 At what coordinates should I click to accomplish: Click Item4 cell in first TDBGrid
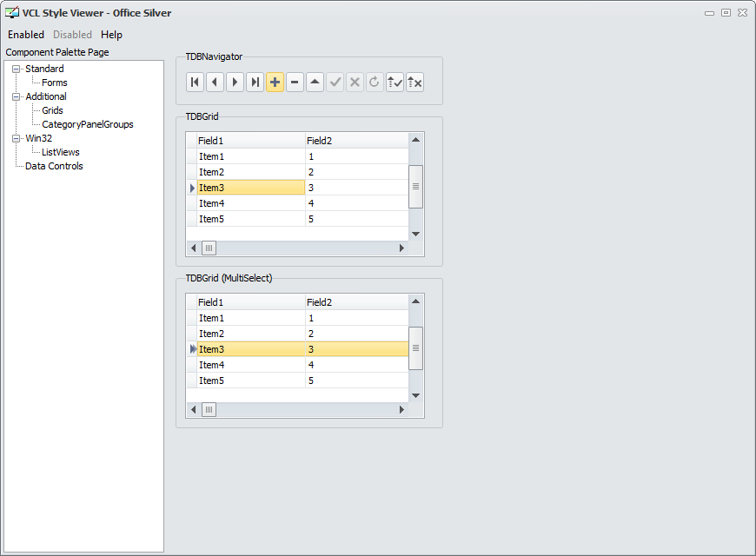pos(251,203)
